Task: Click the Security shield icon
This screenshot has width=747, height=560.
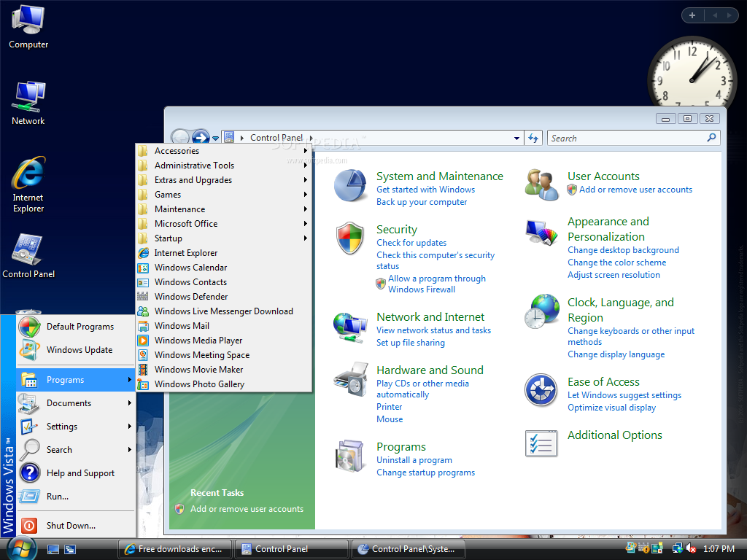Action: [350, 238]
